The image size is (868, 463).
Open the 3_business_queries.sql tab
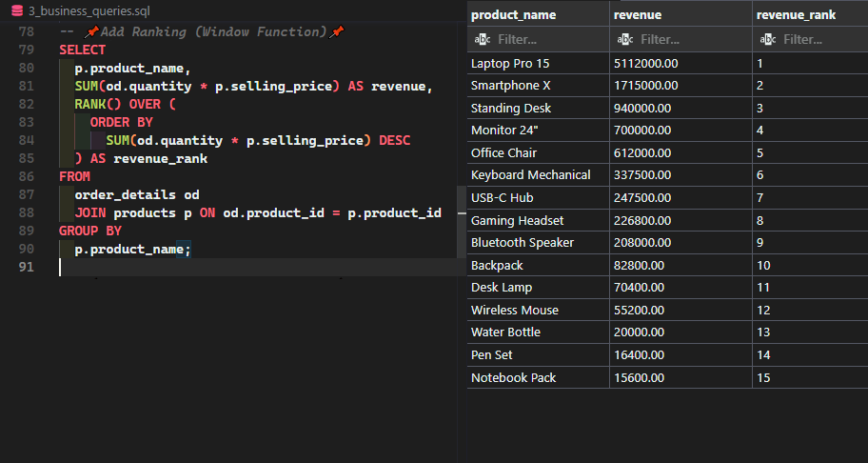(x=81, y=11)
